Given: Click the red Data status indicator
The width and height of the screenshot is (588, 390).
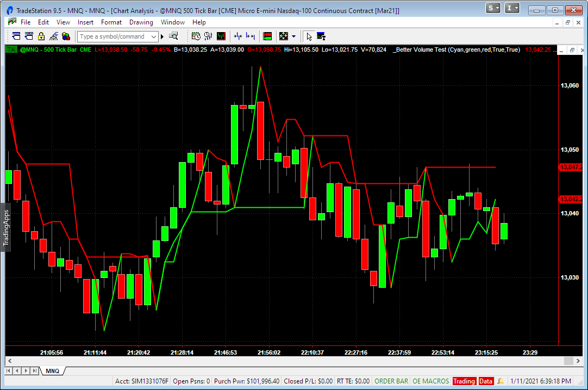Looking at the screenshot, I should coord(486,381).
